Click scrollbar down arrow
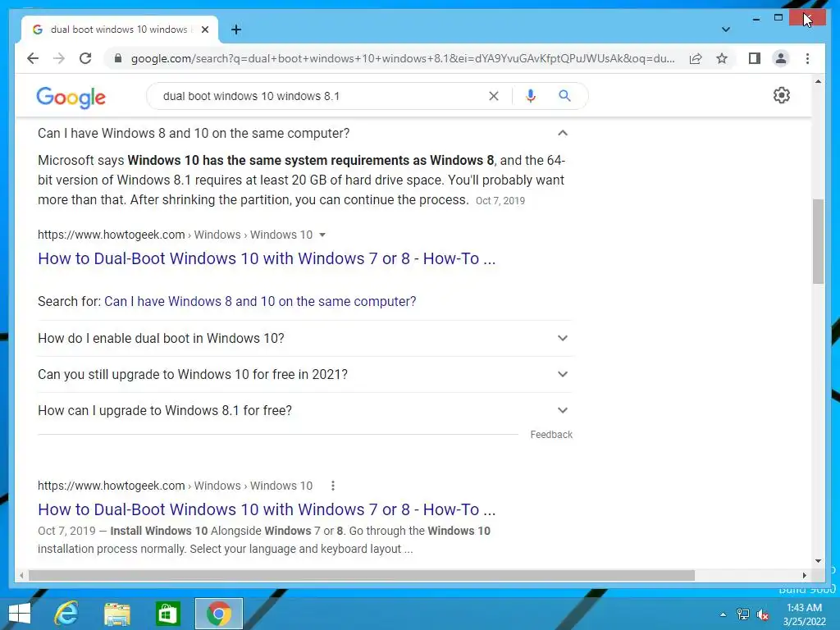Viewport: 840px width, 630px height. tap(818, 561)
